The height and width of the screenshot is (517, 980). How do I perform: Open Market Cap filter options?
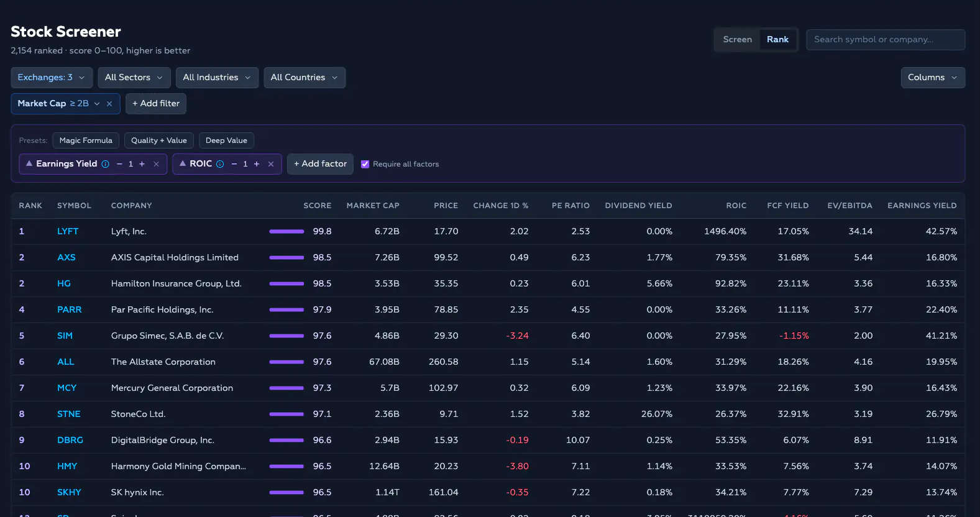tap(97, 104)
